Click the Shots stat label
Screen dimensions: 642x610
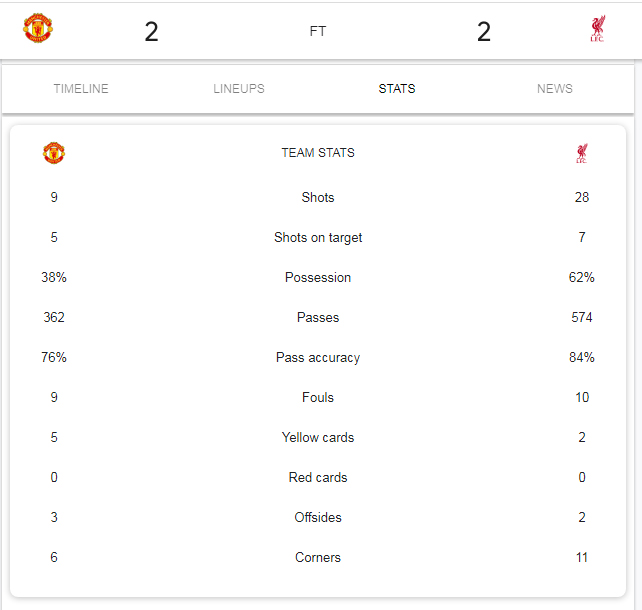pyautogui.click(x=318, y=197)
